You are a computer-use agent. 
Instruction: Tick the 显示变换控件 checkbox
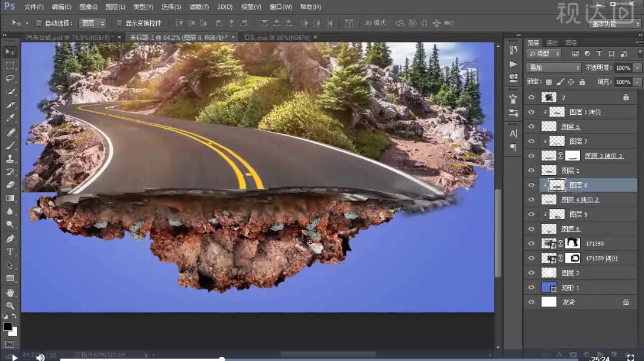[x=119, y=23]
